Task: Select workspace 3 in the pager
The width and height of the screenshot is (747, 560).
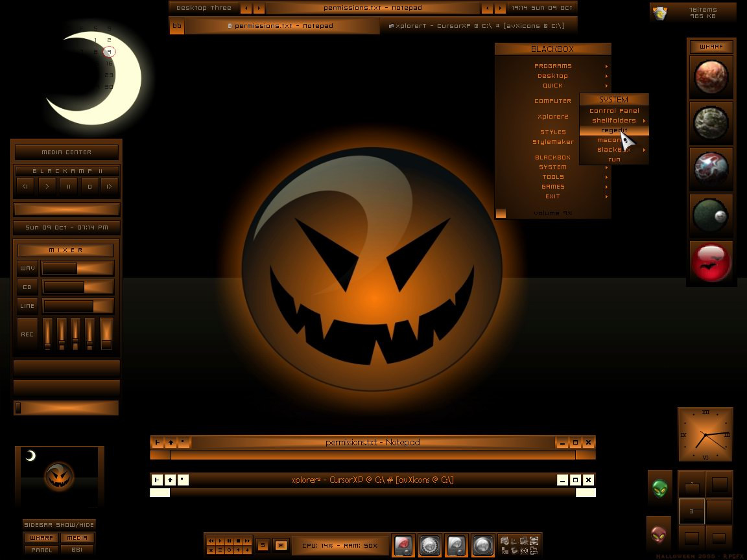Action: tap(691, 511)
